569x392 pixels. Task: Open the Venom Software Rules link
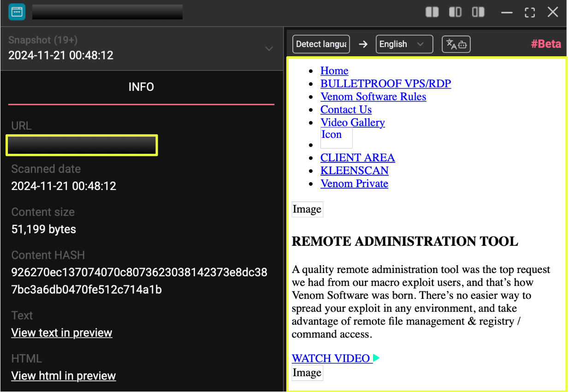pyautogui.click(x=373, y=96)
